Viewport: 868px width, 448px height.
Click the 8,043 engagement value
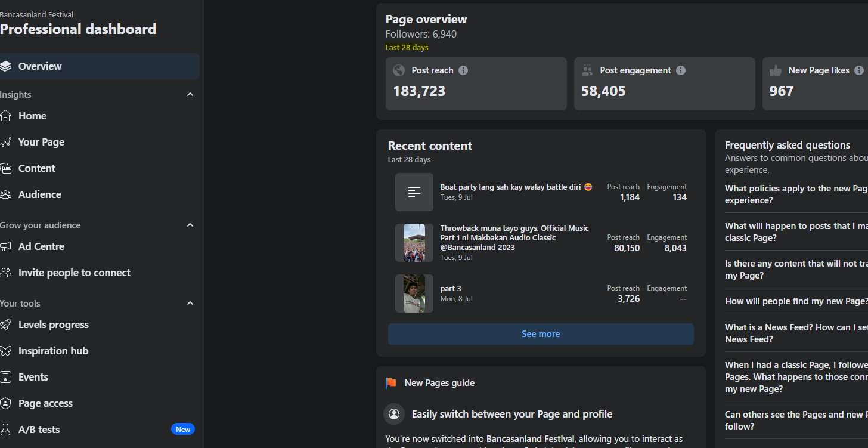tap(675, 248)
